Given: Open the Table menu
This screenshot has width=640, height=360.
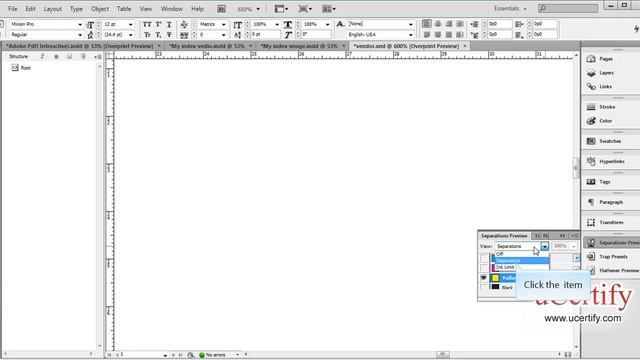Looking at the screenshot, I should [x=124, y=9].
